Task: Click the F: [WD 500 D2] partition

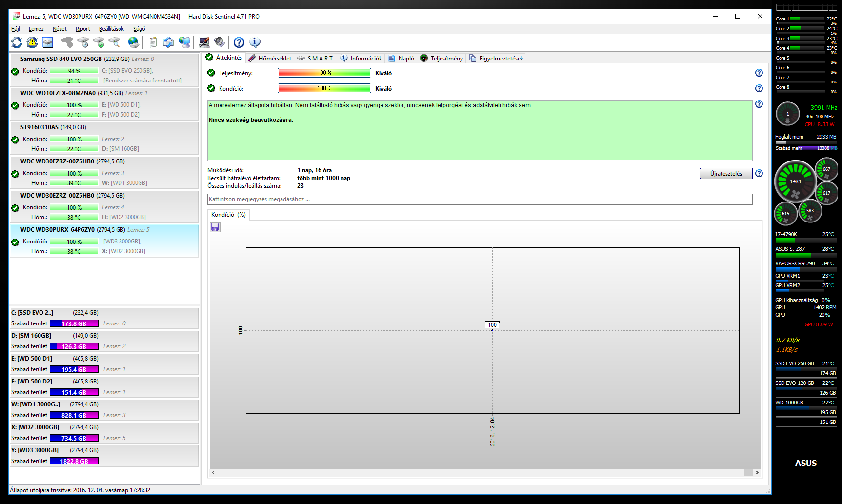Action: pyautogui.click(x=104, y=387)
